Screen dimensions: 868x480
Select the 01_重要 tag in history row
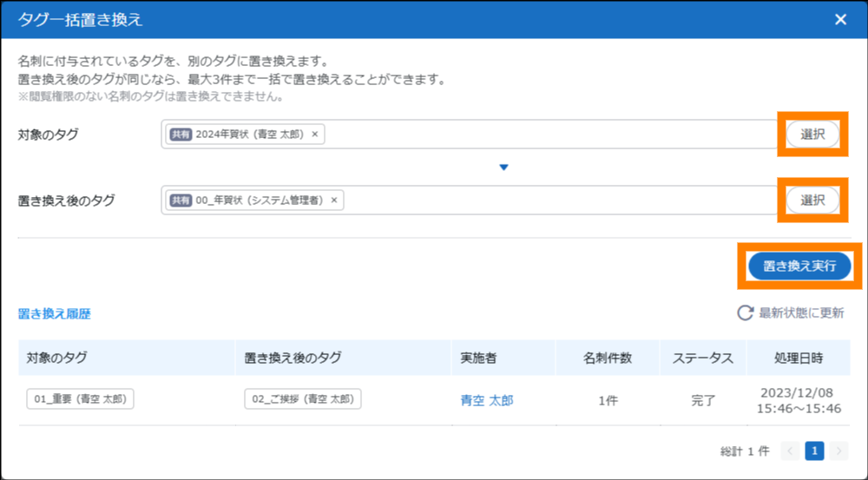point(81,399)
